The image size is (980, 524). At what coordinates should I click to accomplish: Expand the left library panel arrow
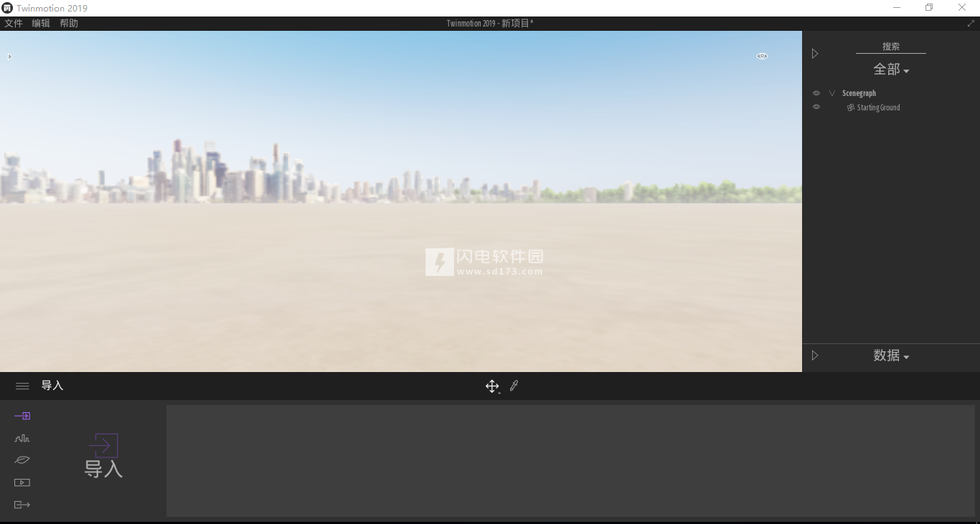(9, 57)
